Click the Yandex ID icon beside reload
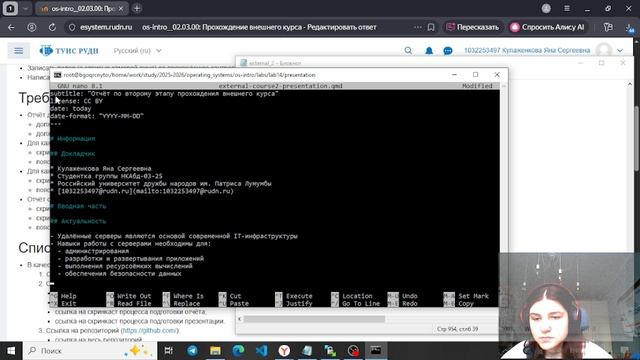 click(31, 27)
